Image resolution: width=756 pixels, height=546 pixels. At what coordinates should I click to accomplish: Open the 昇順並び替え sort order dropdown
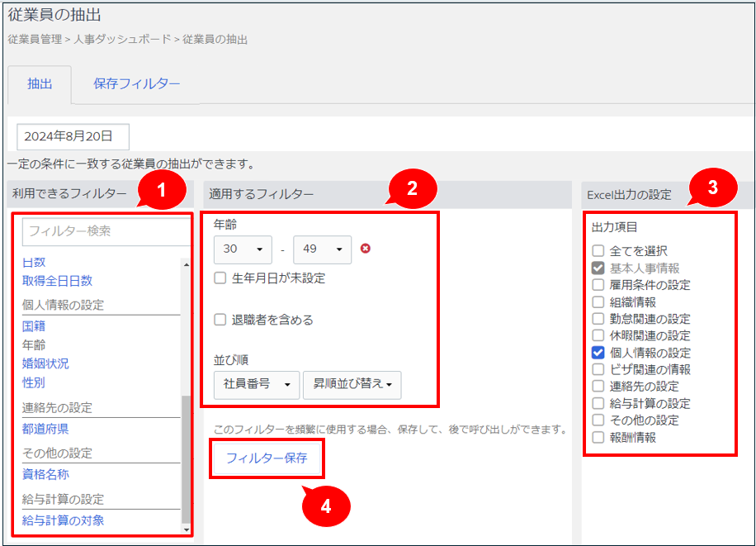point(352,385)
